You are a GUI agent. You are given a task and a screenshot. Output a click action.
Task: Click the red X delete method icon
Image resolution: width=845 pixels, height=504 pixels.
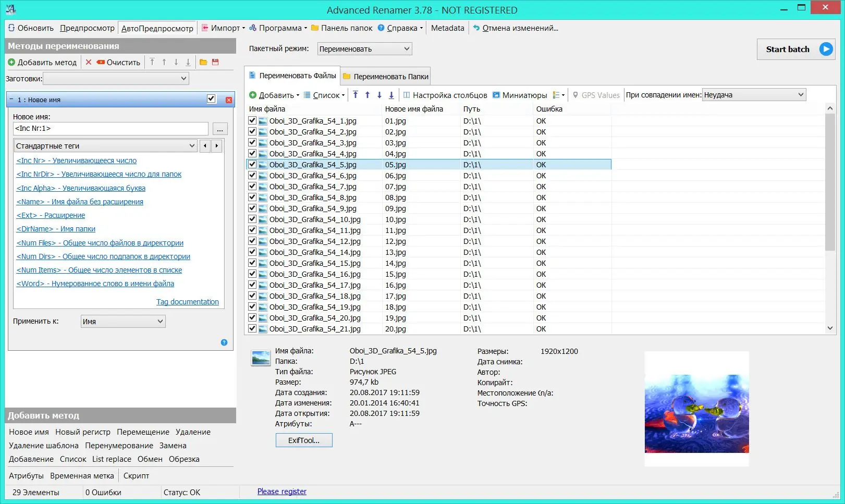pos(89,62)
